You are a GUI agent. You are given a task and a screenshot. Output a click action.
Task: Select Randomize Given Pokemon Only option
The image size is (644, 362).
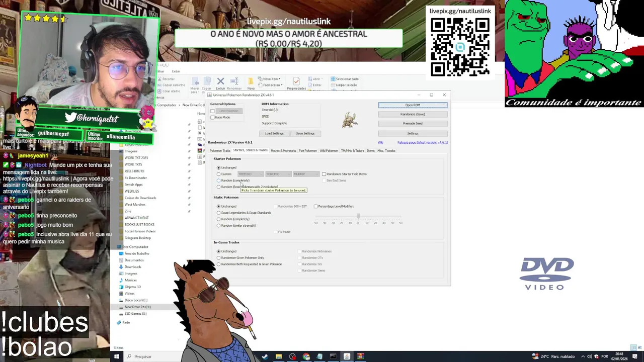click(219, 257)
